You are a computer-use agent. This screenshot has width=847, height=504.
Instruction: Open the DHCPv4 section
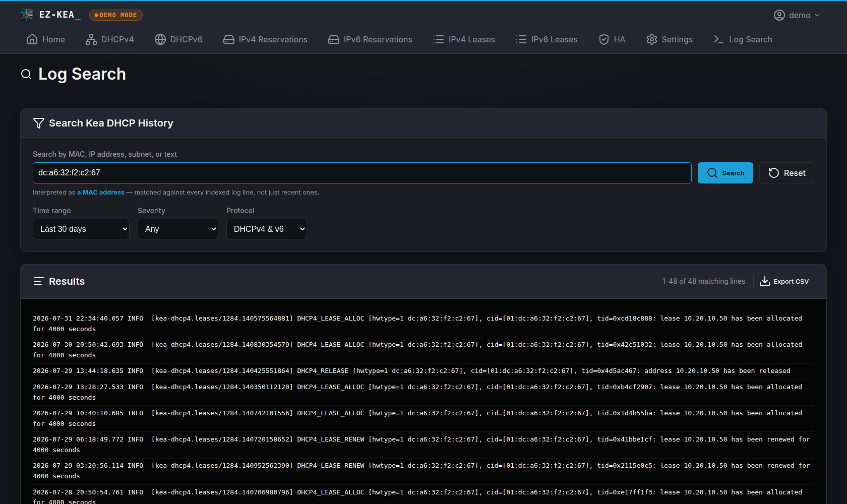click(x=110, y=39)
